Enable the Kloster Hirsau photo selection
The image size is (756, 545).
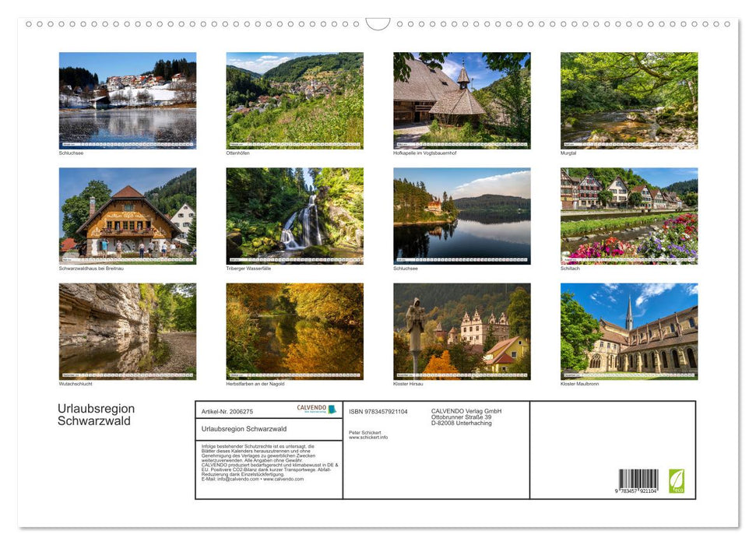click(x=462, y=331)
